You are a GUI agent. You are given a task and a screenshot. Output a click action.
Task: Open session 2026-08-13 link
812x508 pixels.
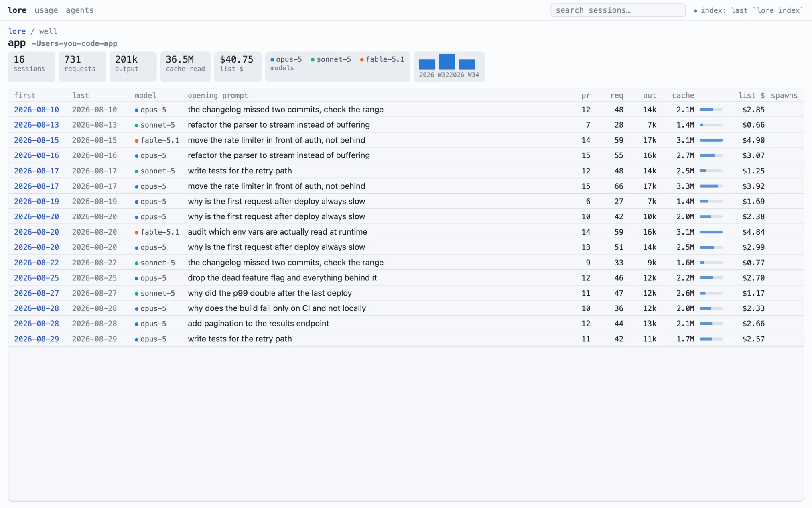(37, 125)
